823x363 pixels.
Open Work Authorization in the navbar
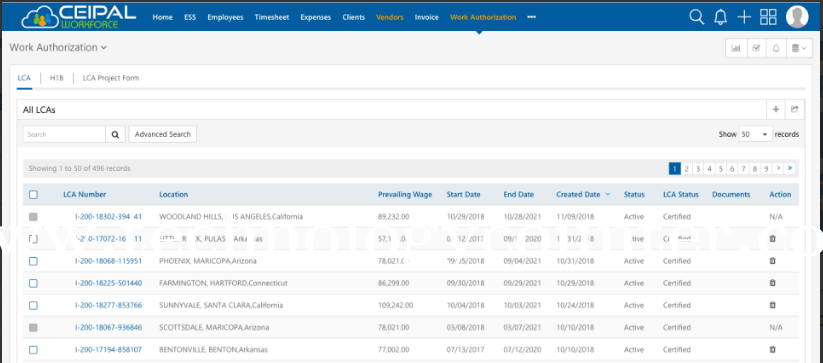tap(483, 17)
